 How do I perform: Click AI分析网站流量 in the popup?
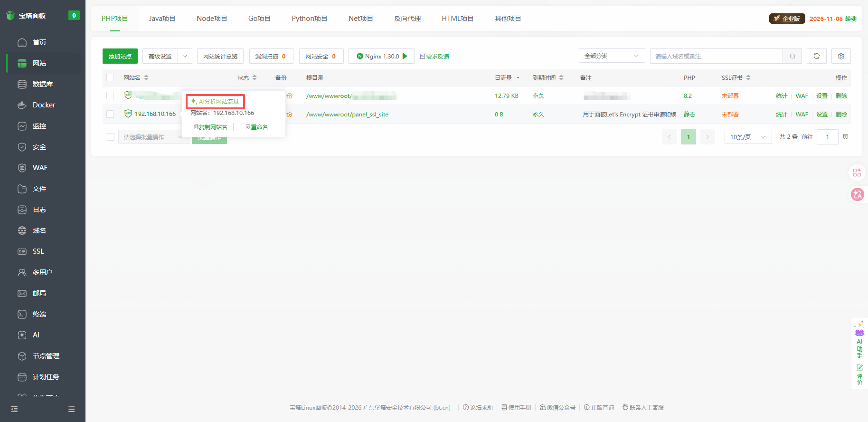(x=215, y=101)
